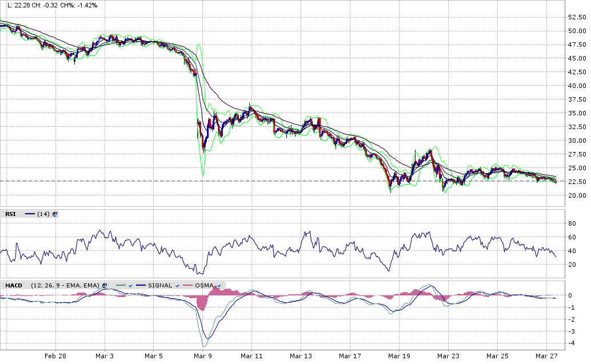Click the Mar 27 date label
Screen dimensions: 591x364
pyautogui.click(x=546, y=356)
